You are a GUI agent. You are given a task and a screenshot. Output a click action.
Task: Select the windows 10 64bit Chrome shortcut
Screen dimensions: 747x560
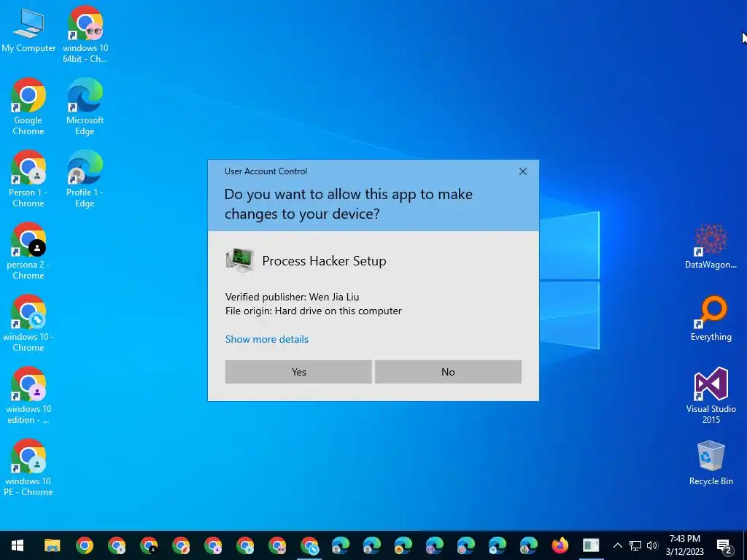tap(85, 35)
